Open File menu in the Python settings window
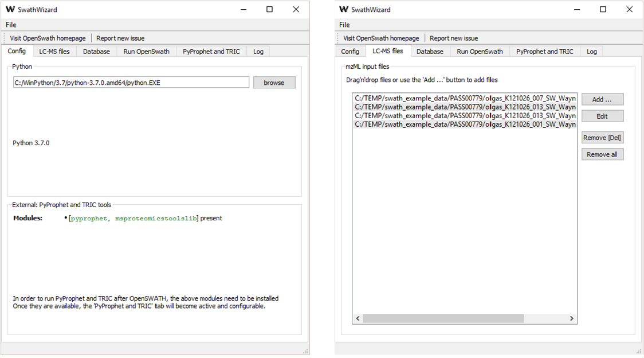Viewport: 644px width, 358px height. tap(11, 25)
